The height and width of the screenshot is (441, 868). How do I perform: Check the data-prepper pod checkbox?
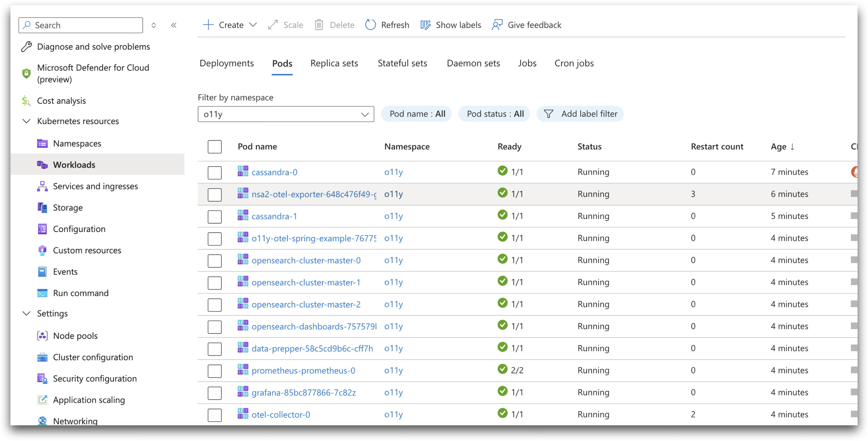[215, 349]
